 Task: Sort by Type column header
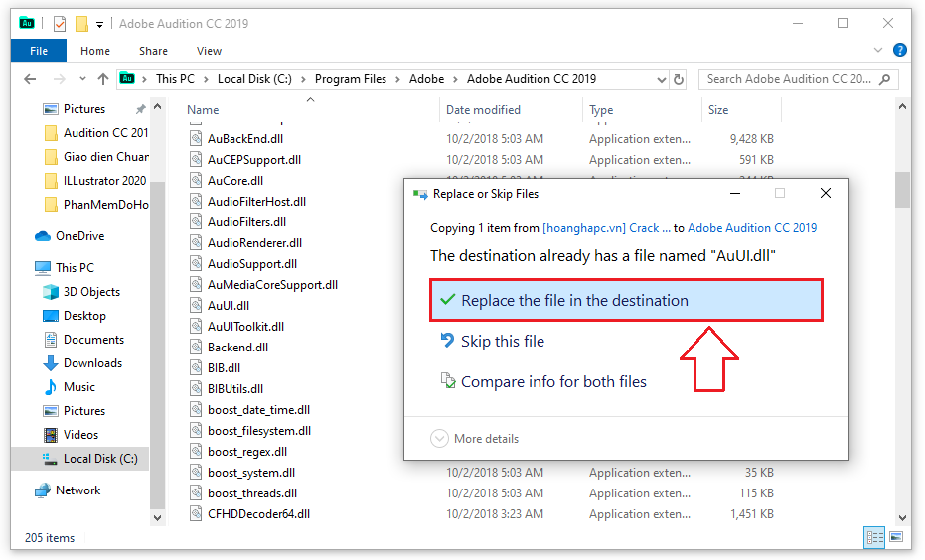coord(601,110)
